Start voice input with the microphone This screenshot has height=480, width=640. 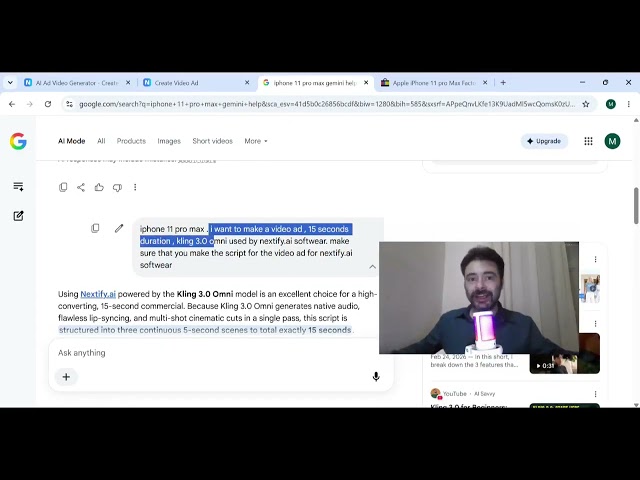point(376,377)
